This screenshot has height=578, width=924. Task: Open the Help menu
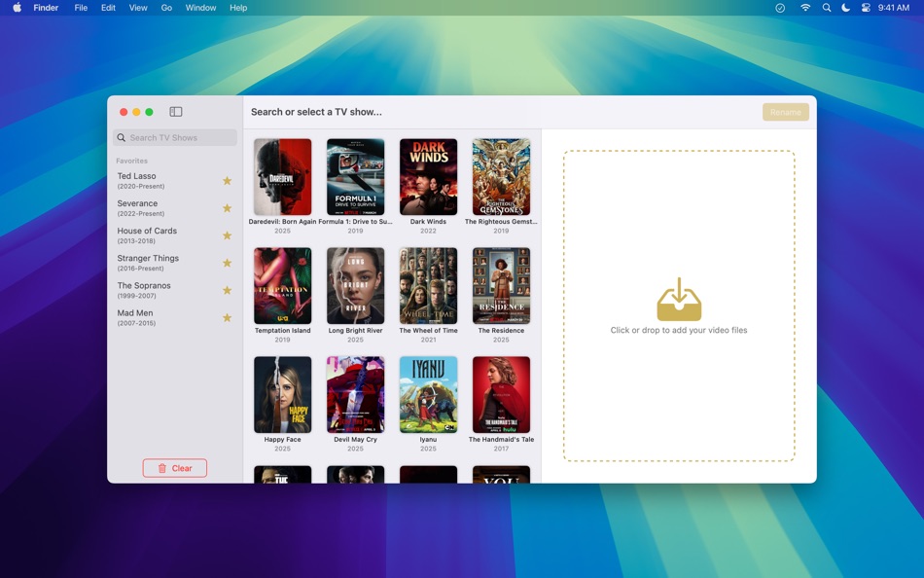(238, 8)
